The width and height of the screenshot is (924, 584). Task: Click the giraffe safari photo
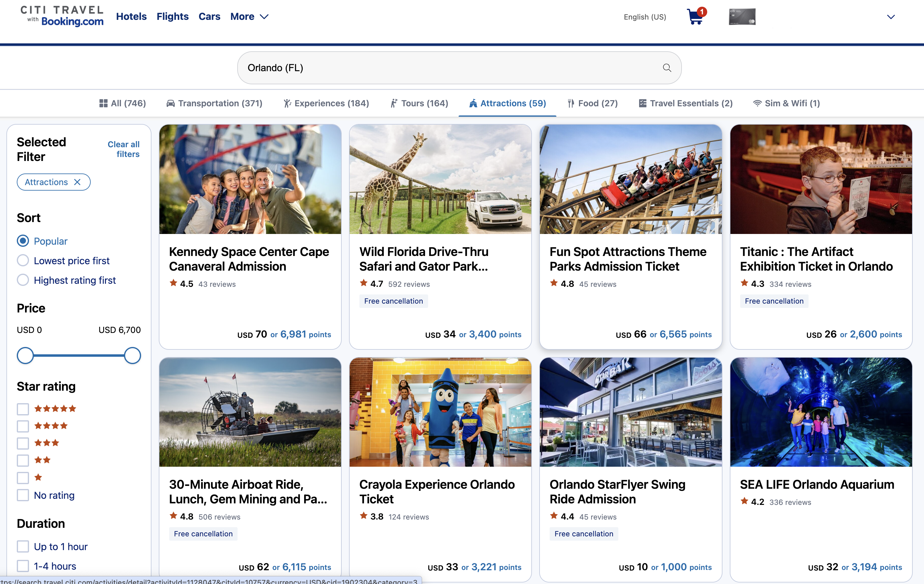(440, 179)
